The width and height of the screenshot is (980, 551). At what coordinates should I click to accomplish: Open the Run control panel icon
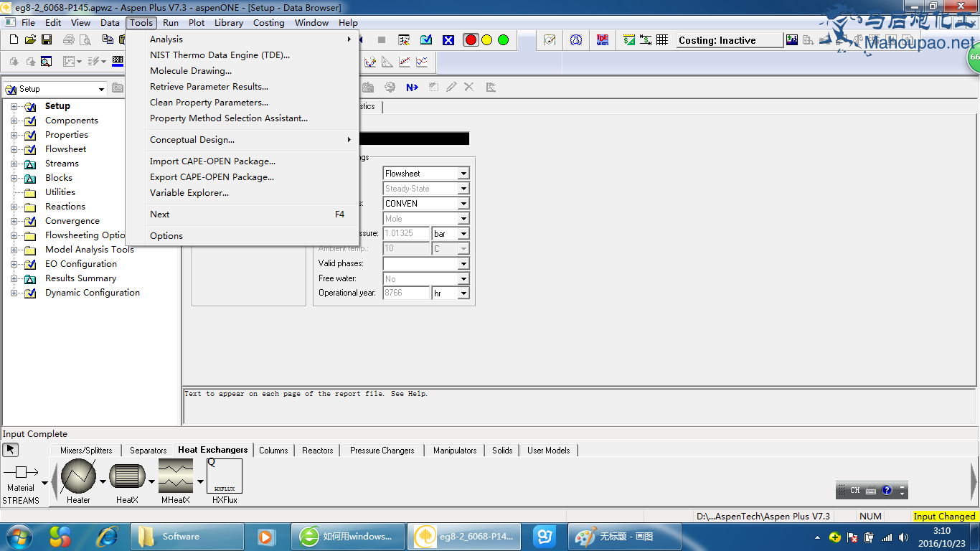[404, 39]
